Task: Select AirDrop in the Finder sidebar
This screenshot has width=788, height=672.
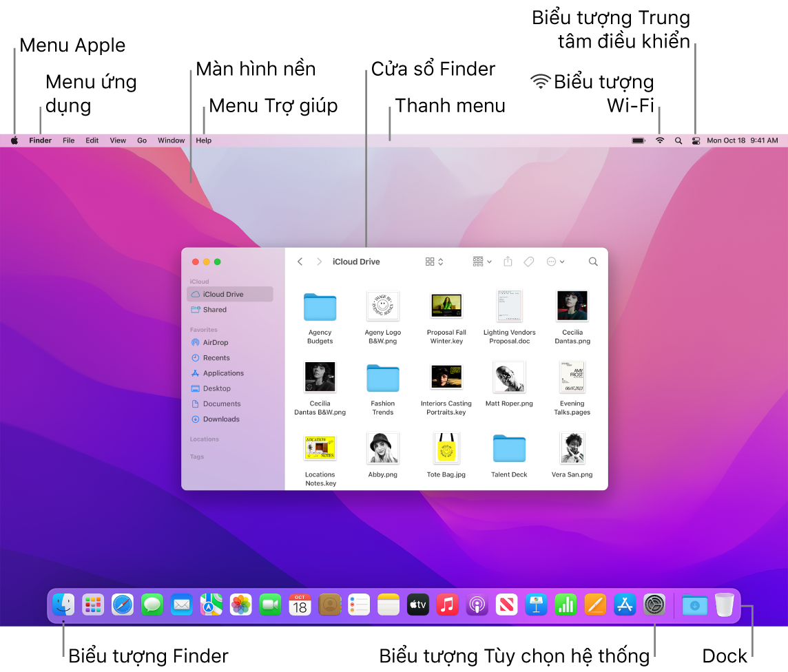Action: point(214,342)
